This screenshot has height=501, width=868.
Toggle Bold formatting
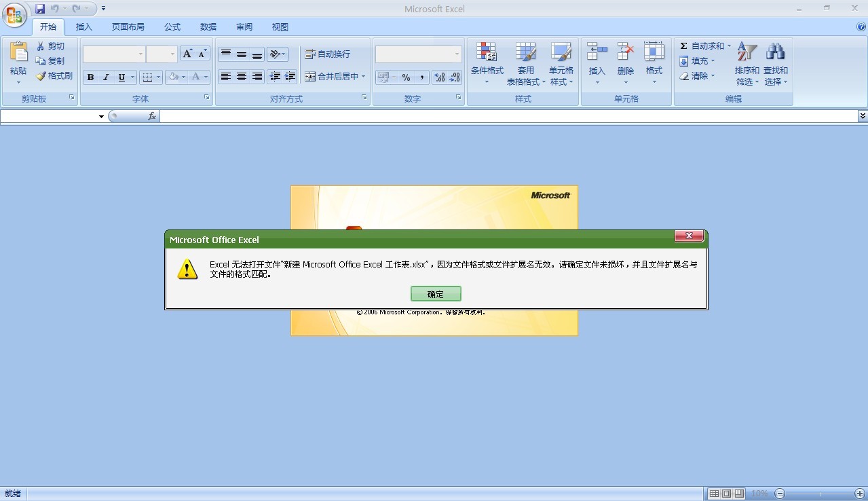[x=90, y=77]
